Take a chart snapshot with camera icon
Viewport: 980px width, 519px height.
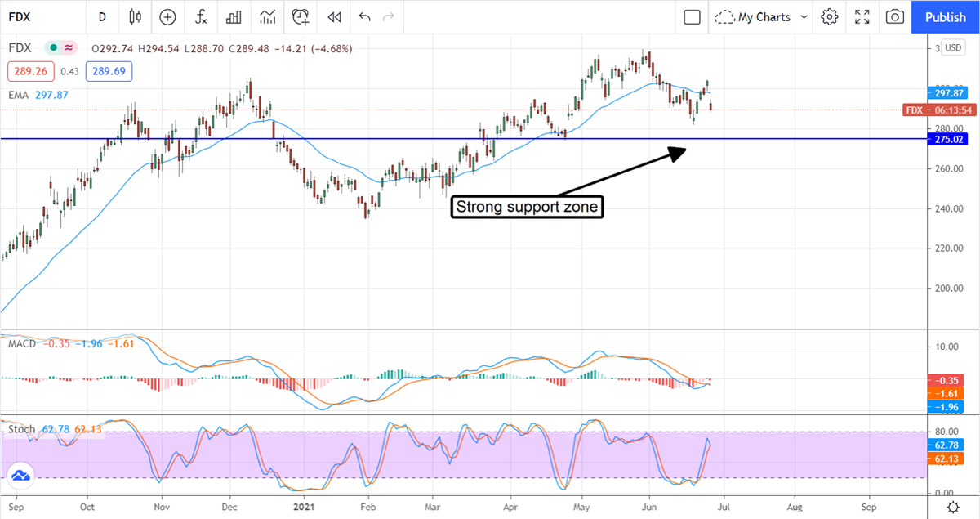click(895, 16)
